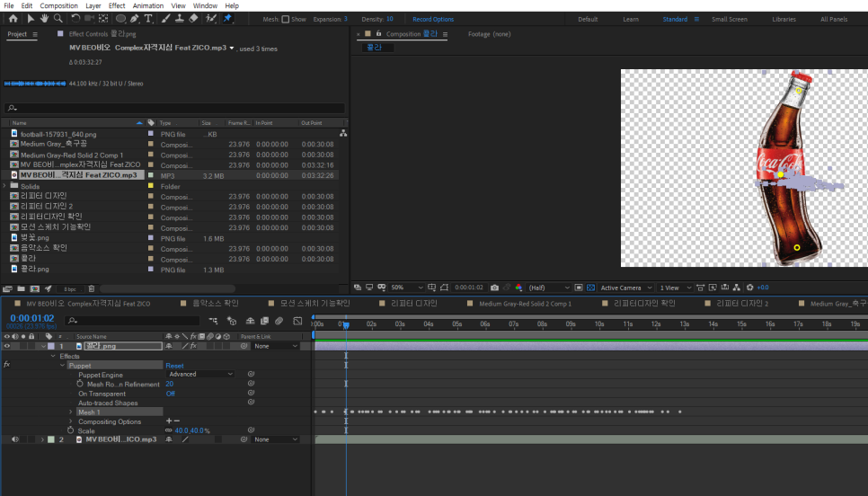868x496 pixels.
Task: Click Record Options link
Action: [x=433, y=20]
